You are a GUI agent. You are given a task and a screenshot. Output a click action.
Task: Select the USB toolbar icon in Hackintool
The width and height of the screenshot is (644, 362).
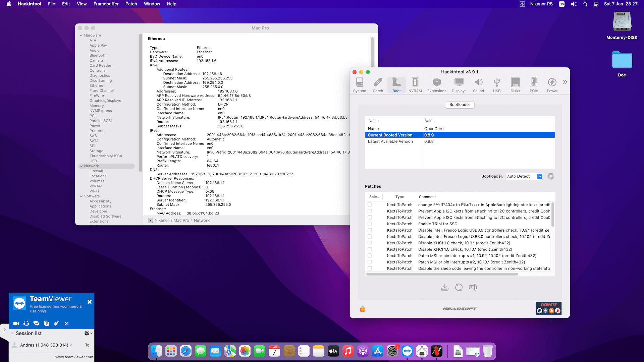tap(496, 85)
